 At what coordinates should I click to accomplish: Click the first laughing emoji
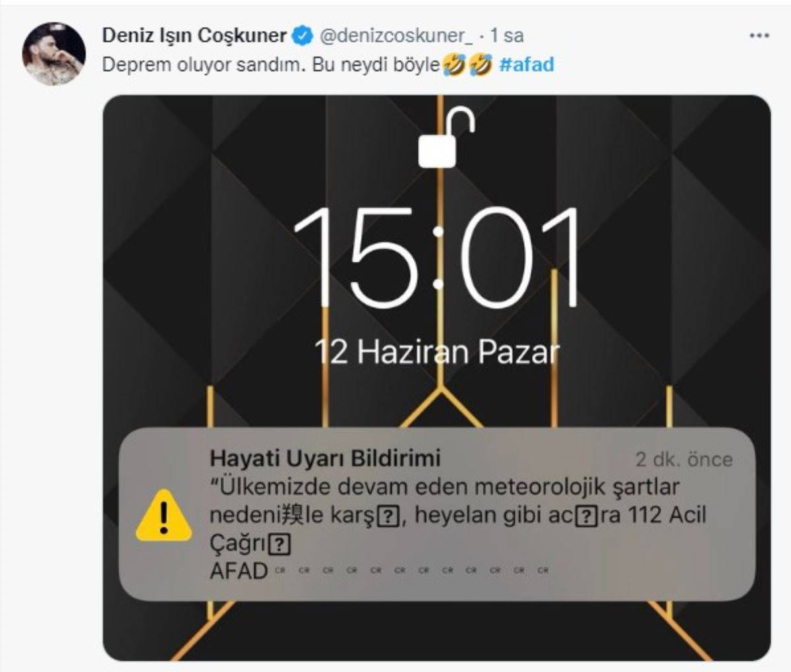[454, 65]
